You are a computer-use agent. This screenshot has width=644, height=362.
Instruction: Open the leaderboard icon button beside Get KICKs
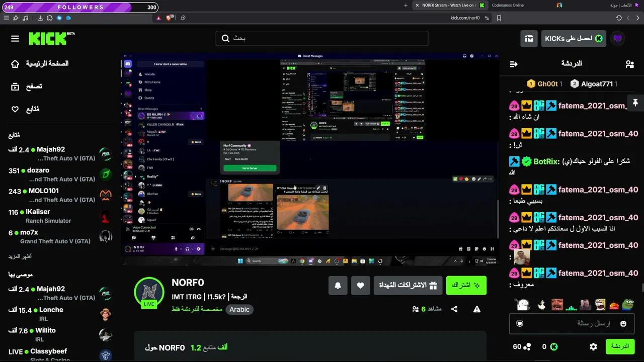(x=529, y=39)
